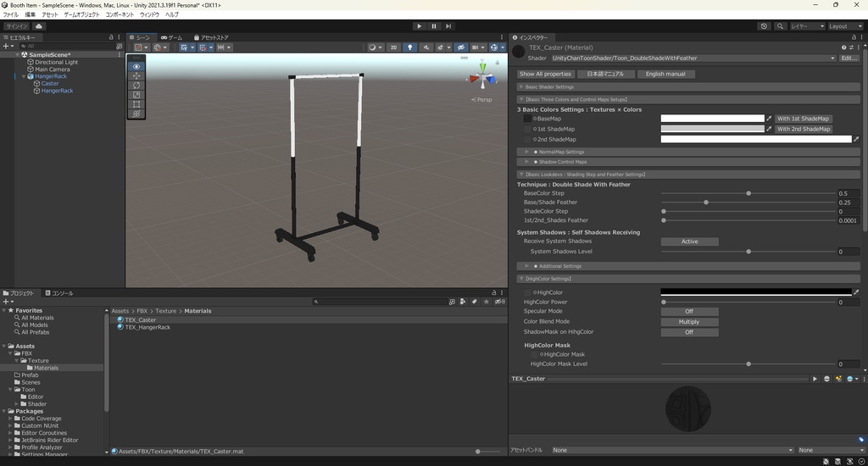The width and height of the screenshot is (868, 466).
Task: Click the Show All properties button
Action: click(x=545, y=74)
